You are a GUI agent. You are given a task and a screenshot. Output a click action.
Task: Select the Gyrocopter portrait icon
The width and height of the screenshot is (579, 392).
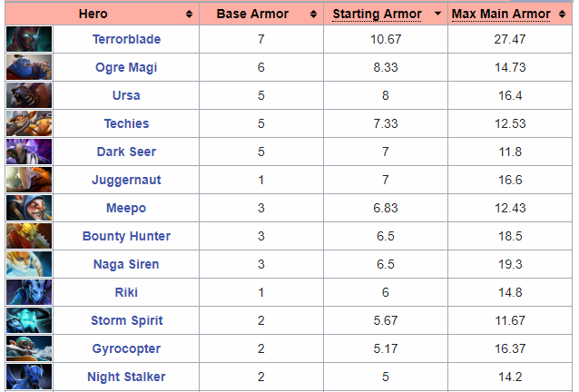[29, 348]
